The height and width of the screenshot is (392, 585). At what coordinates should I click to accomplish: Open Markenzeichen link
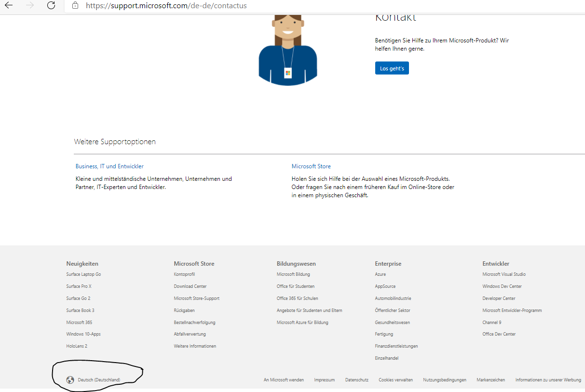coord(491,380)
